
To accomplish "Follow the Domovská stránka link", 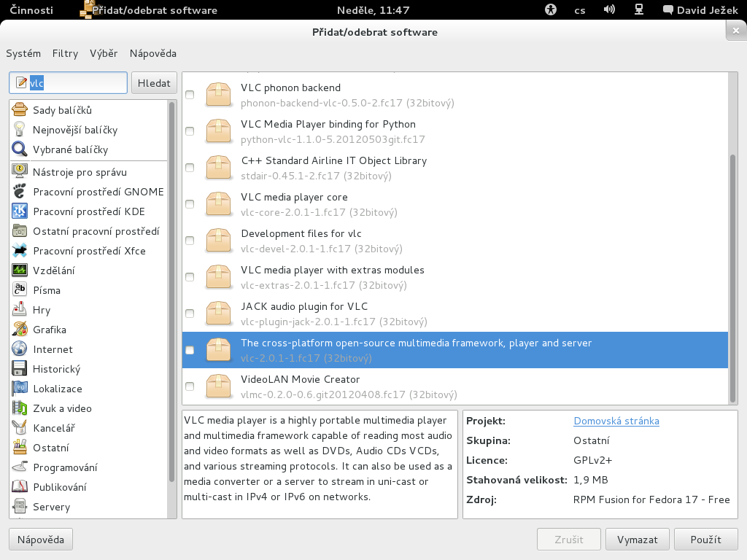I will coord(616,421).
